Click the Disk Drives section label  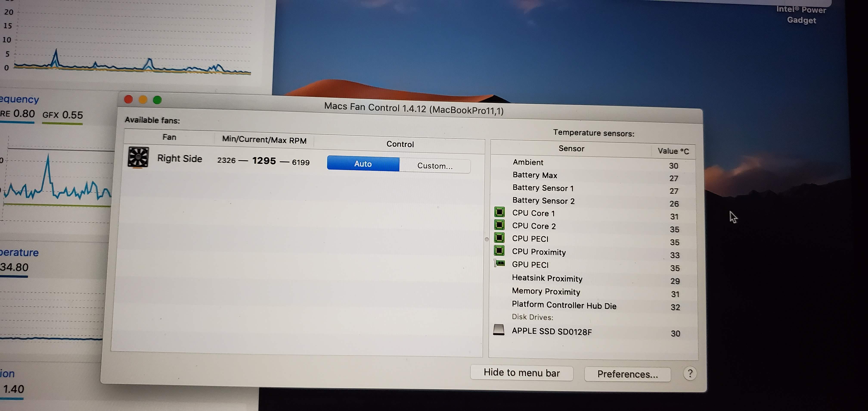point(532,317)
